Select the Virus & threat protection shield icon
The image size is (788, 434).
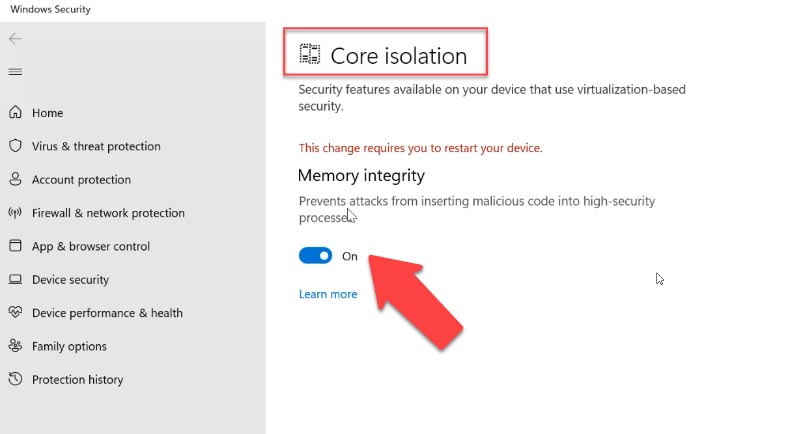[x=16, y=146]
